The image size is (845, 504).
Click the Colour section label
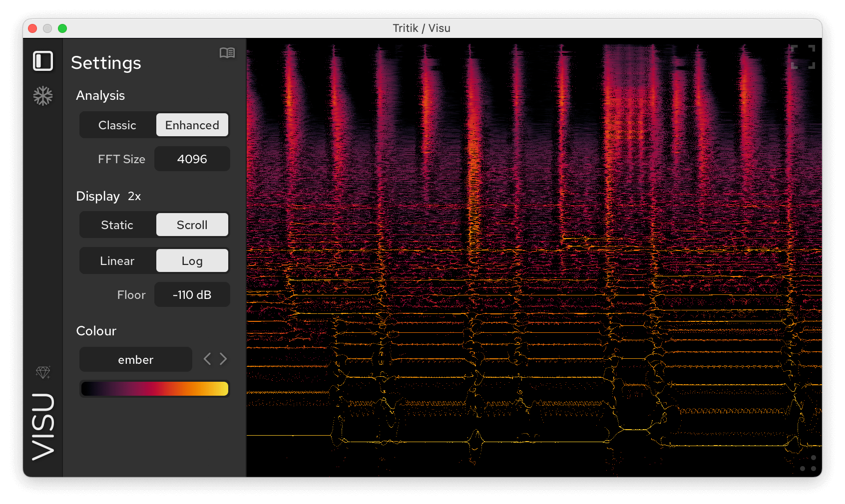[96, 331]
